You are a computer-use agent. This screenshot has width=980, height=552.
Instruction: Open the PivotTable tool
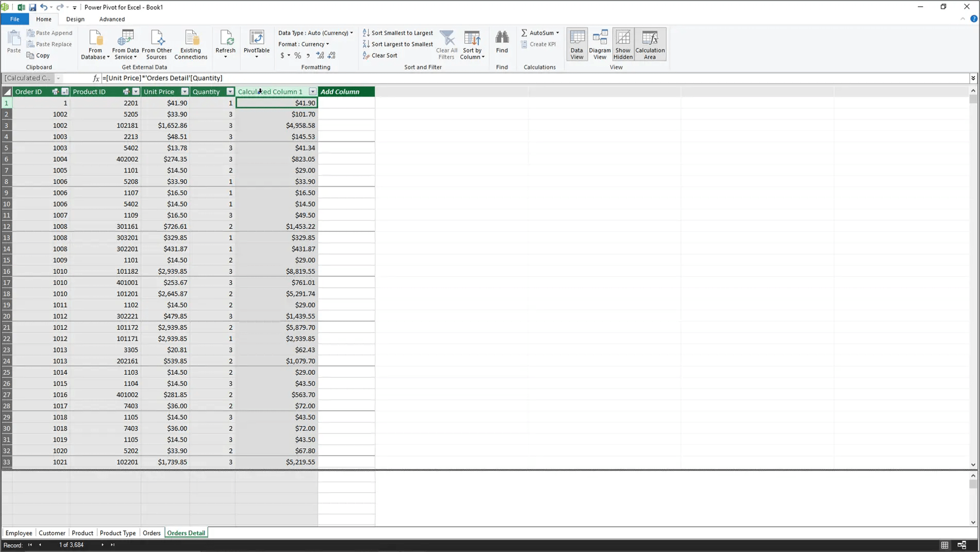click(256, 39)
